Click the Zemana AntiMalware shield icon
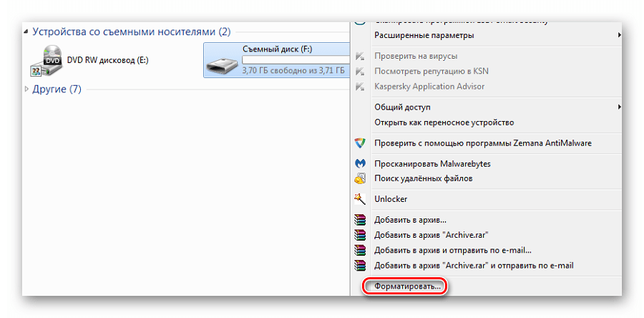The height and width of the screenshot is (318, 644). click(x=360, y=143)
